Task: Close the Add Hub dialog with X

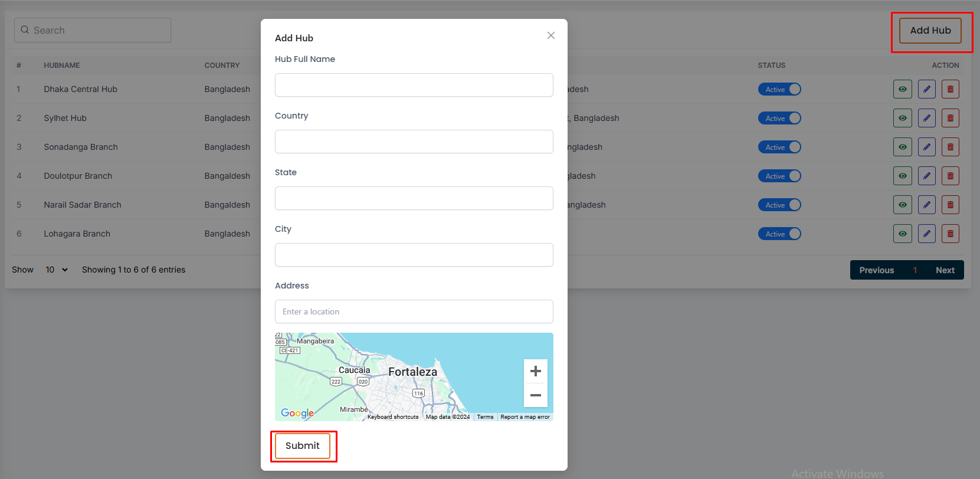Action: click(x=550, y=35)
